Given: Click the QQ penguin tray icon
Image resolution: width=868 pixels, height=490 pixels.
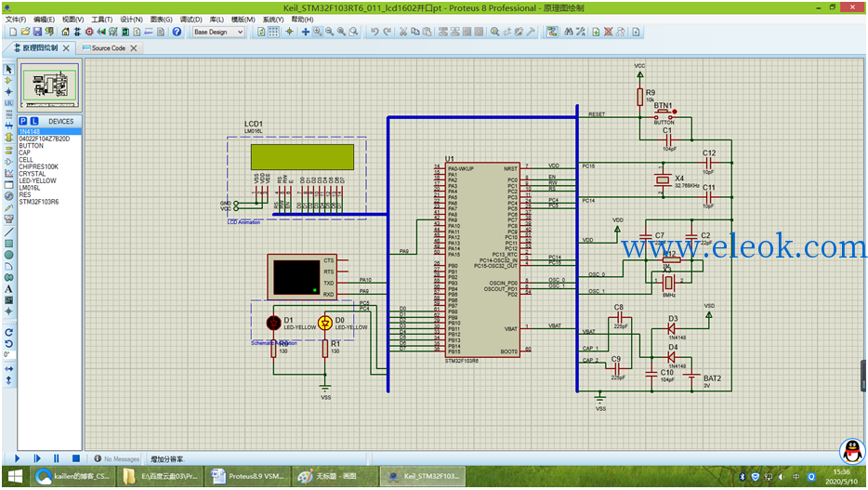Looking at the screenshot, I should pyautogui.click(x=852, y=451).
